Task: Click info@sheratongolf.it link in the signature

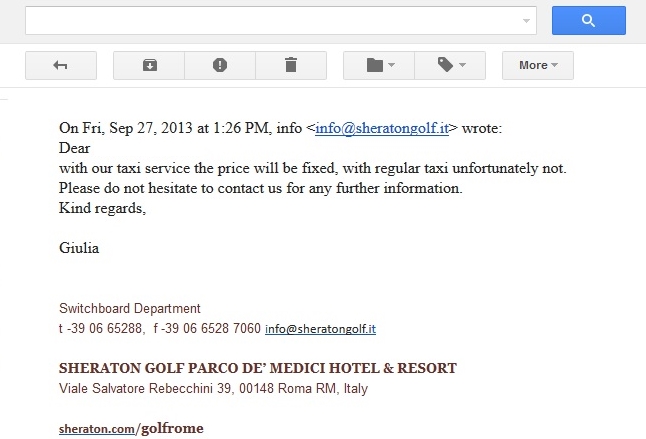Action: [x=320, y=328]
